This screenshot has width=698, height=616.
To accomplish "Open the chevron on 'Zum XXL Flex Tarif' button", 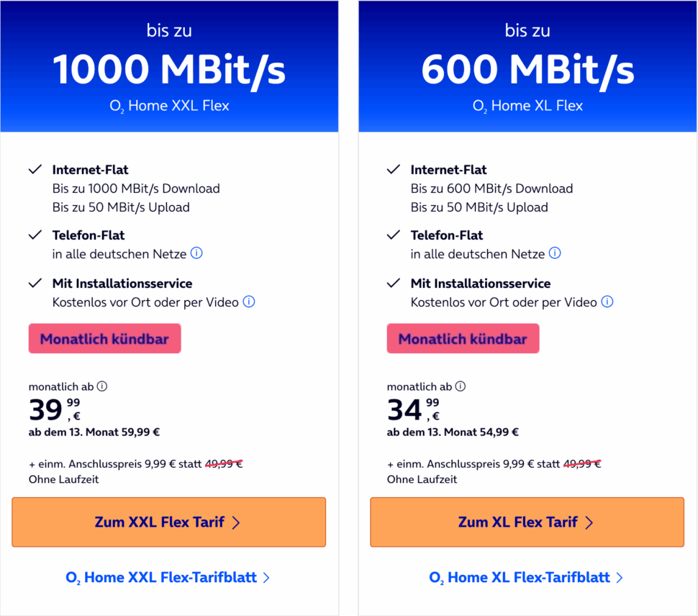I will 236,522.
